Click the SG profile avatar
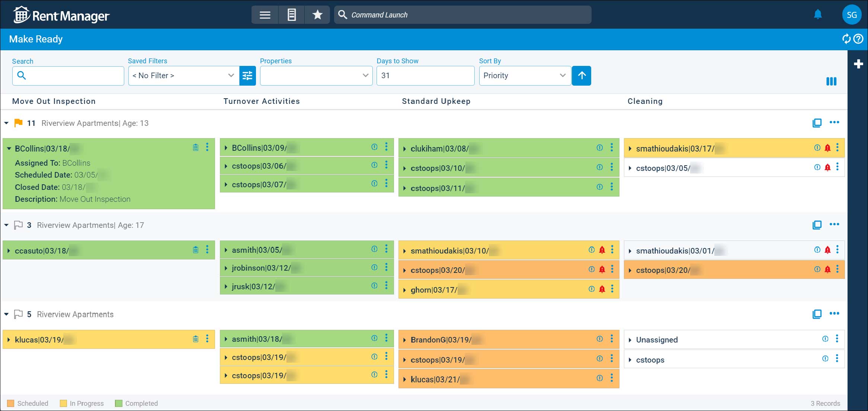 tap(852, 15)
